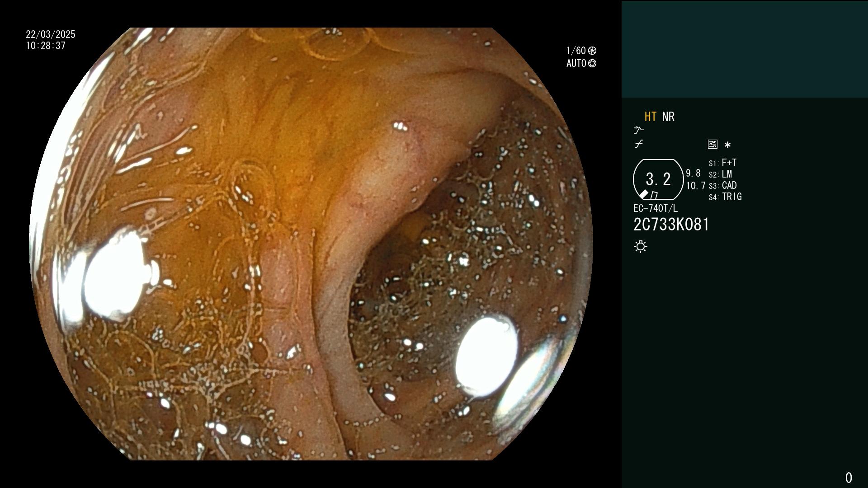Click the HT mode indicator
Image resolution: width=868 pixels, height=488 pixels.
pos(650,117)
